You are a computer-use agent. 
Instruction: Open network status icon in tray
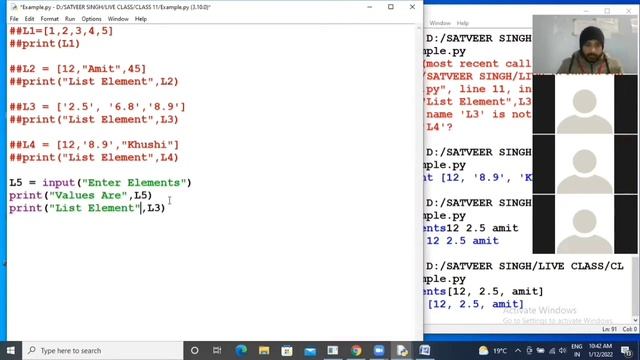pos(552,351)
